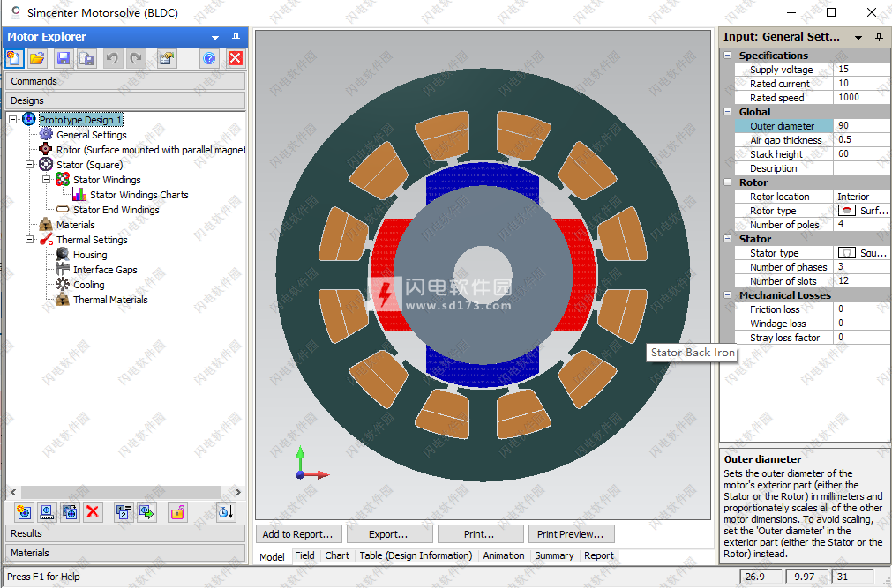
Task: Open a file using the folder icon
Action: click(x=37, y=58)
